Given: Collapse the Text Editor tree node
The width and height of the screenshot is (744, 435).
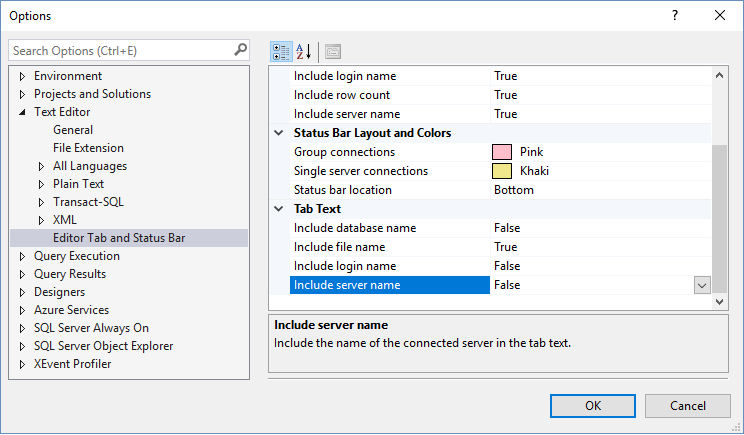Looking at the screenshot, I should (23, 112).
